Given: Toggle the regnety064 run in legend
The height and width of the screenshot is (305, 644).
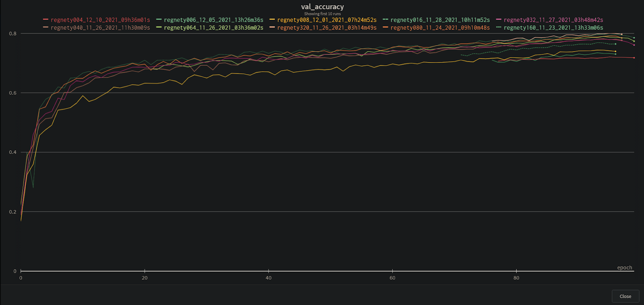Looking at the screenshot, I should [x=213, y=28].
